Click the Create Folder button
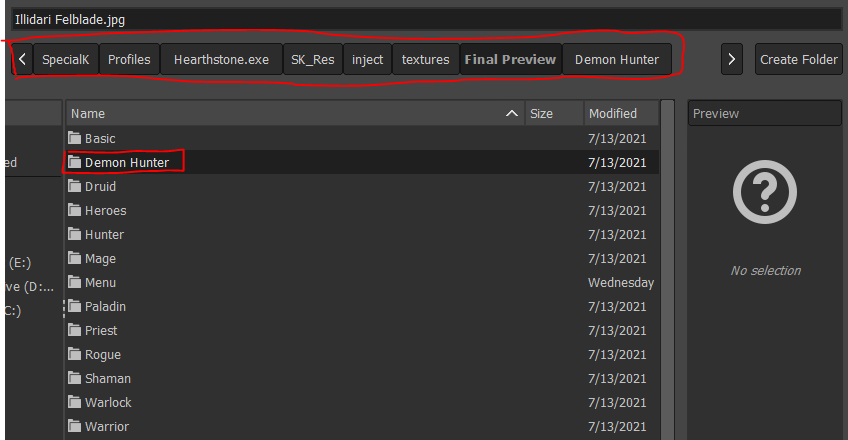The height and width of the screenshot is (440, 848). click(x=798, y=60)
